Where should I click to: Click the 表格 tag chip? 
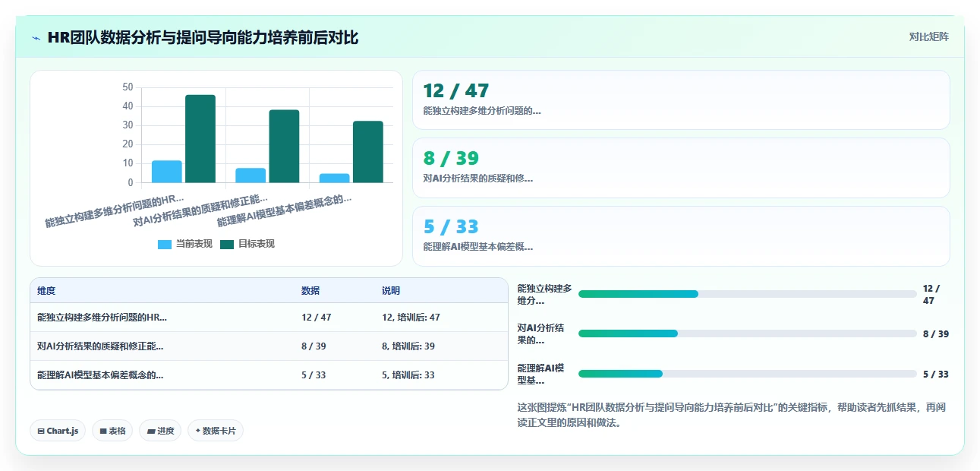[x=112, y=431]
